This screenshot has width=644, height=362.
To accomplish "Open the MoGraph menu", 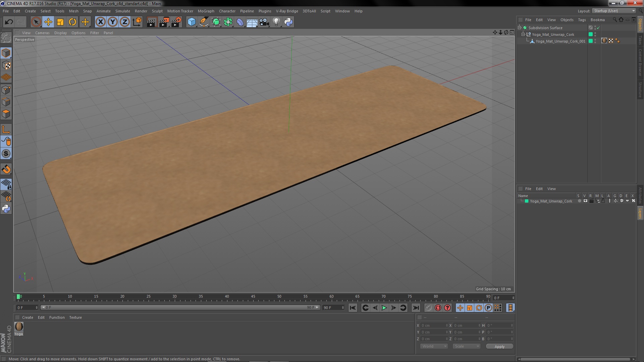I will click(206, 11).
